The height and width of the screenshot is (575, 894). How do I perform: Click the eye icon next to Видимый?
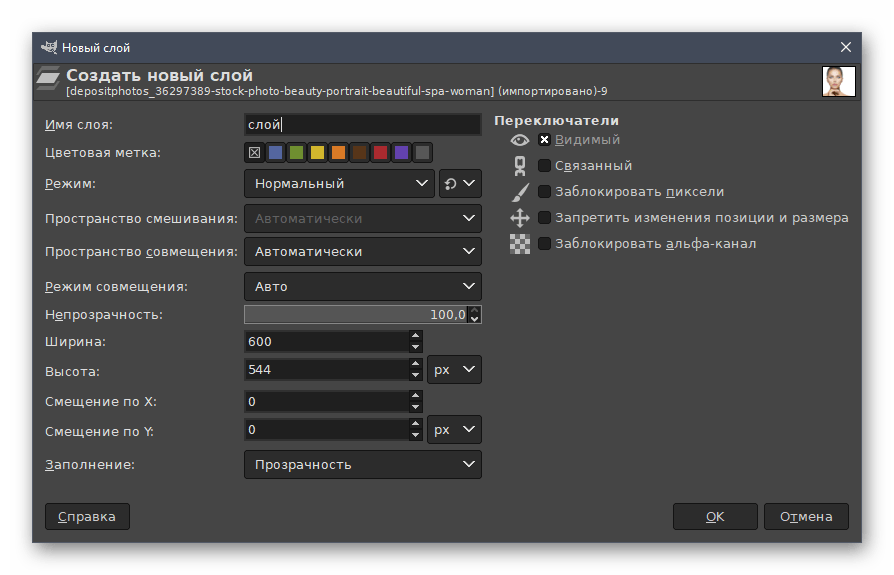click(519, 140)
